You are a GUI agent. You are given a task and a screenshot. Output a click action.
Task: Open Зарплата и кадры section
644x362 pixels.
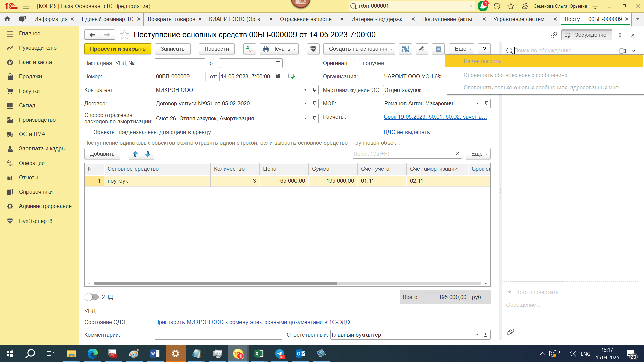pyautogui.click(x=42, y=148)
